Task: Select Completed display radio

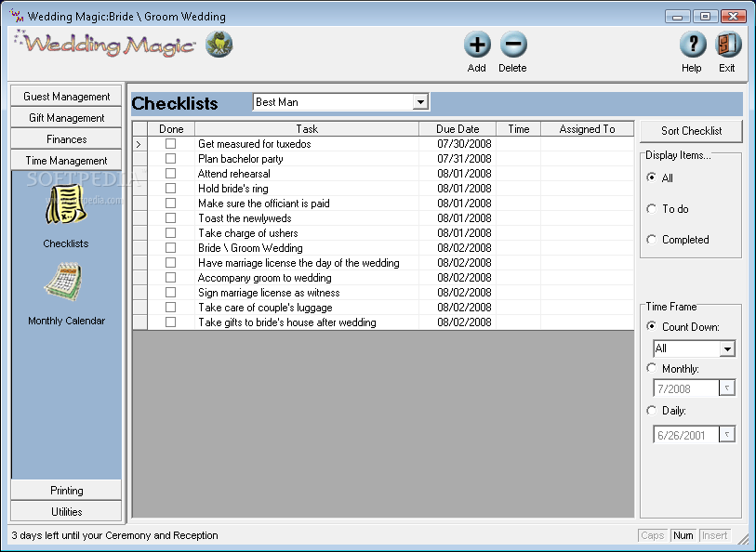Action: [651, 240]
